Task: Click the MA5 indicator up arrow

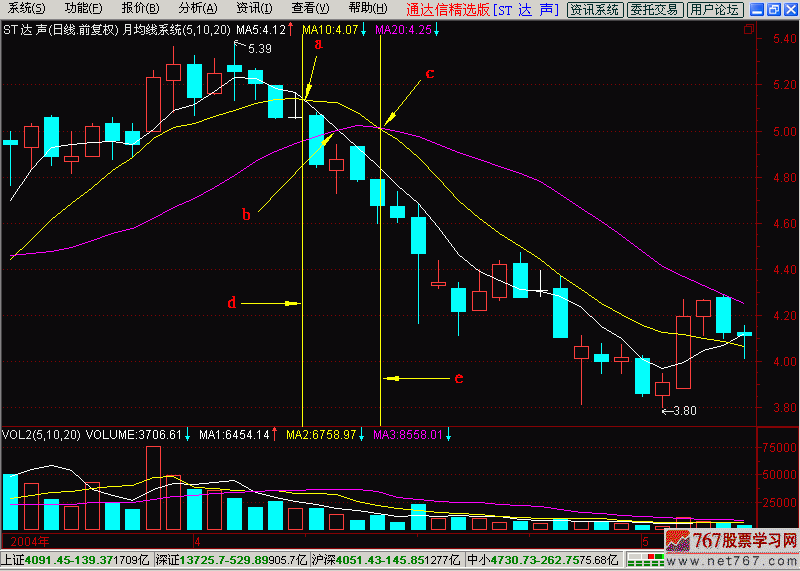Action: tap(292, 30)
